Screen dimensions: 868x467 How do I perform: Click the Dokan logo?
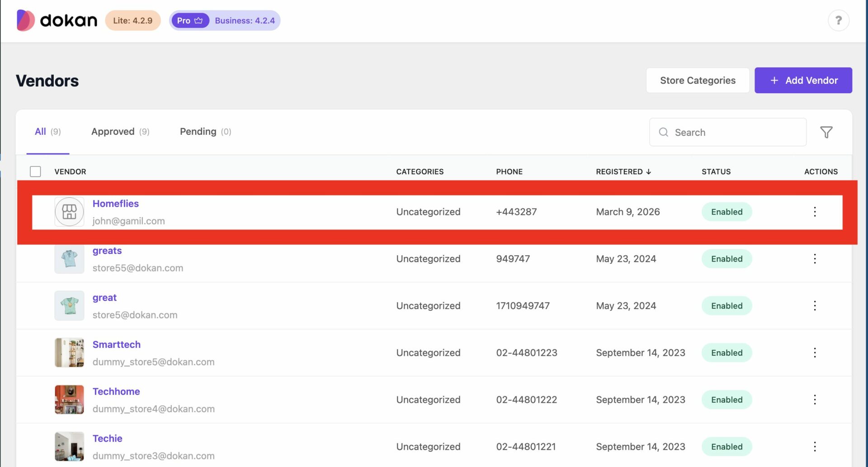click(57, 20)
